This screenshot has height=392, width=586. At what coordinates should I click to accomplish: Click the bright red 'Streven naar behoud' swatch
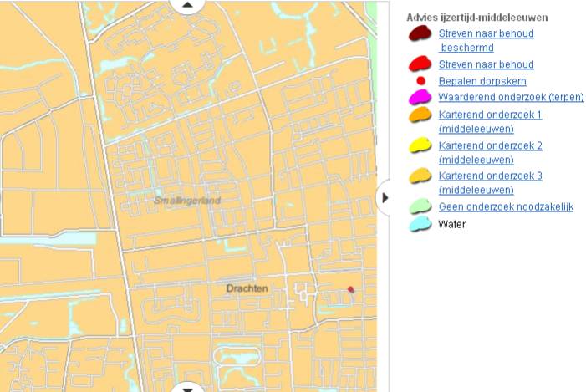click(x=420, y=64)
